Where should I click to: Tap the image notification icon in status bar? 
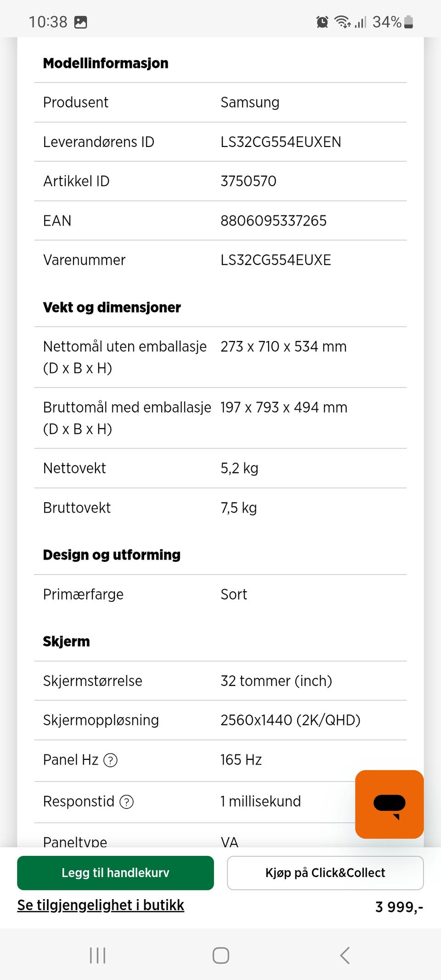coord(81,22)
